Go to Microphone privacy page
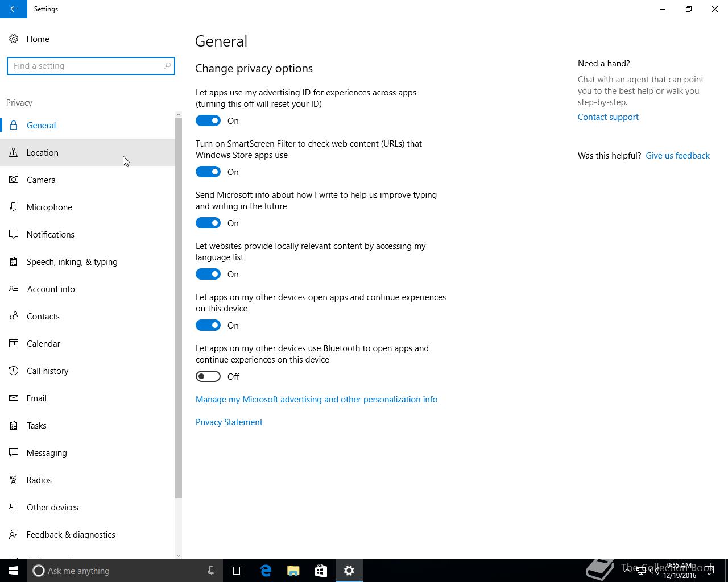 pos(88,207)
